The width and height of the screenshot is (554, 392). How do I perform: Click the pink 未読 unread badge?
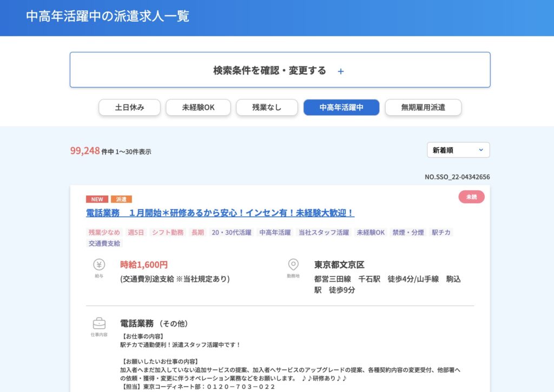coord(471,197)
